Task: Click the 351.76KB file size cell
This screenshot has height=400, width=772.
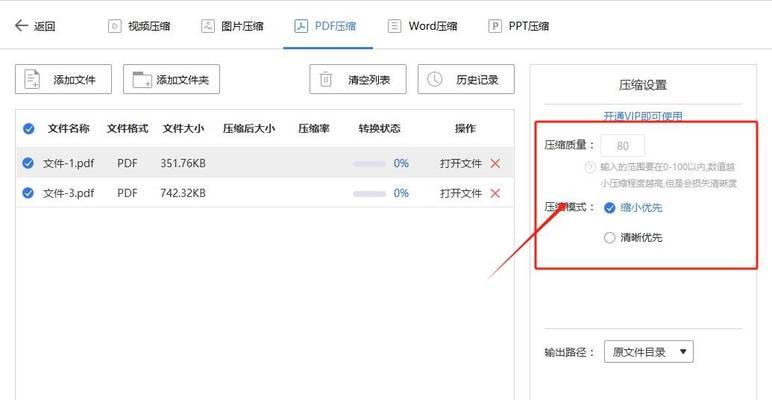Action: [x=183, y=164]
